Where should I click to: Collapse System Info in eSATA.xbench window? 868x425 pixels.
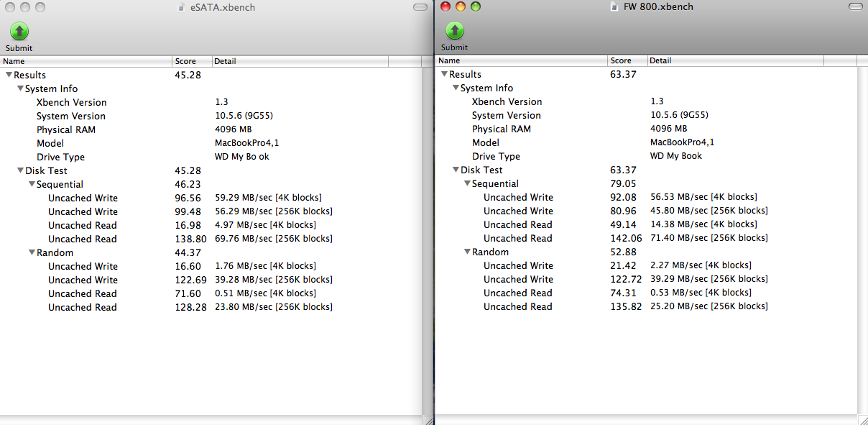pyautogui.click(x=20, y=88)
